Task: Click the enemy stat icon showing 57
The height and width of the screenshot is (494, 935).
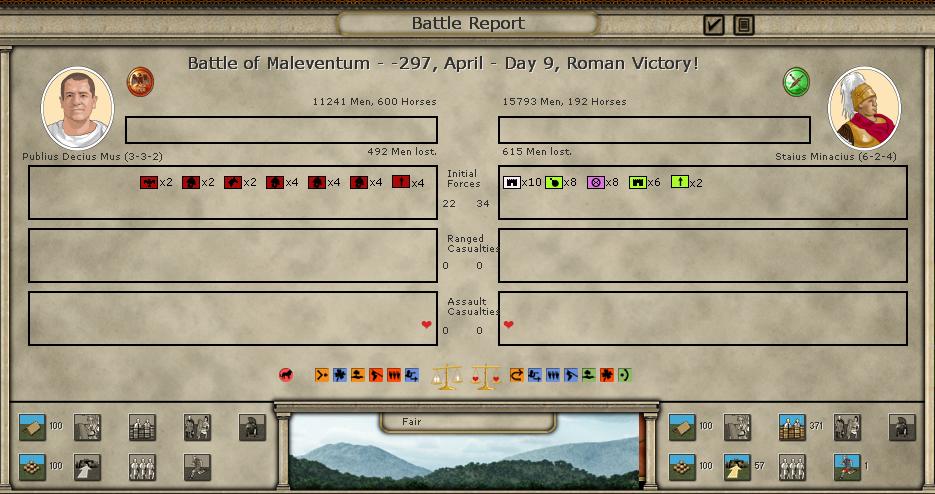Action: coord(737,467)
